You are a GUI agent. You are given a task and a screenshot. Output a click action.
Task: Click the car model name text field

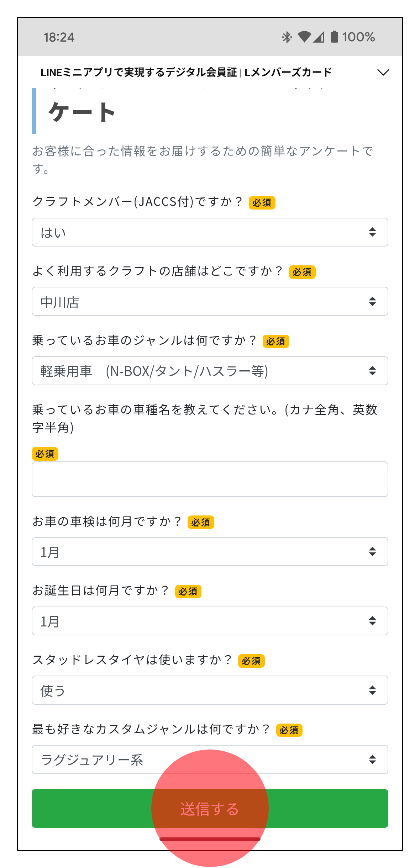(210, 479)
